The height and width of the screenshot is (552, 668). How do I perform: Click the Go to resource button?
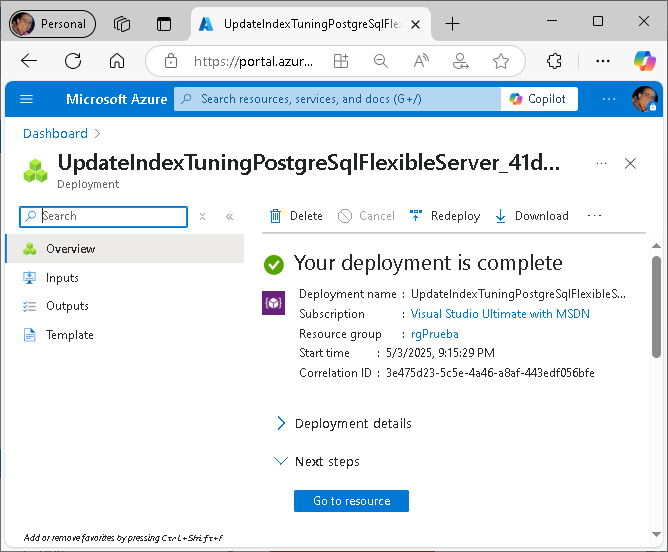click(351, 501)
